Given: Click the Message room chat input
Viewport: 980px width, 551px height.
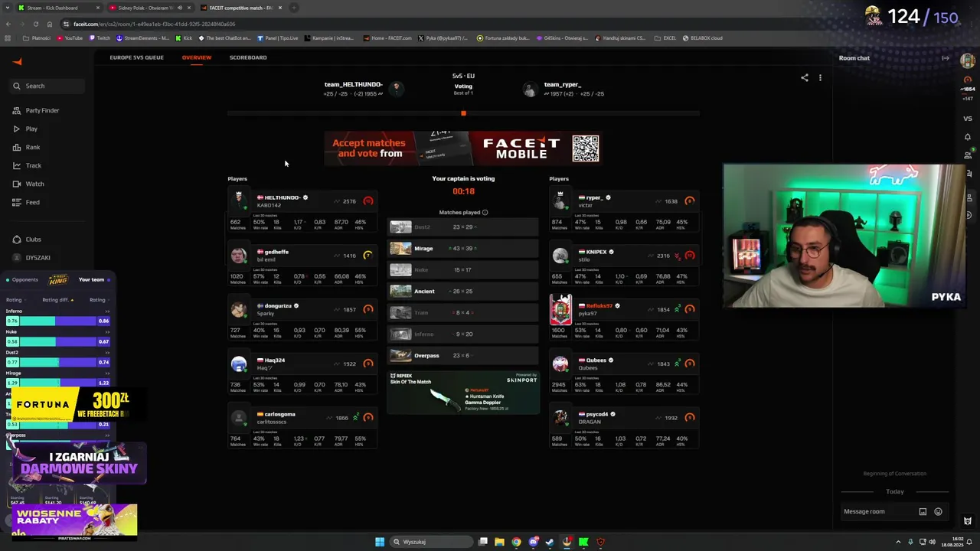Looking at the screenshot, I should click(878, 511).
